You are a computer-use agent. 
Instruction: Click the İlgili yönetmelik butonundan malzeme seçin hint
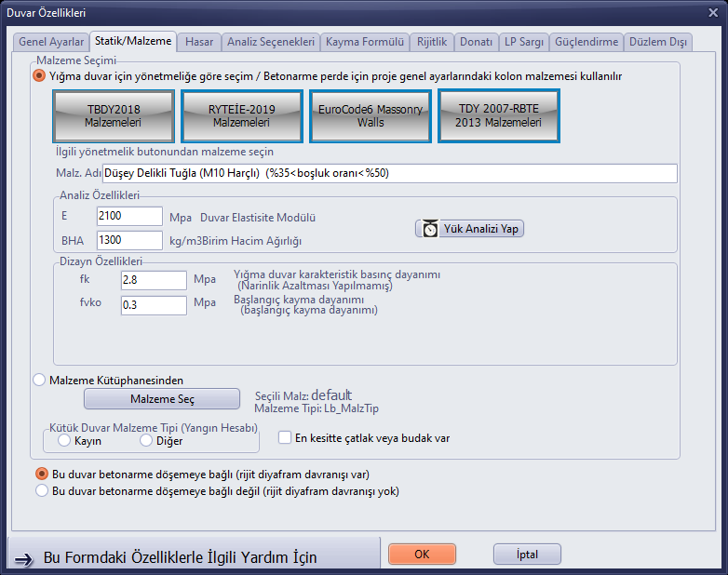click(x=165, y=152)
